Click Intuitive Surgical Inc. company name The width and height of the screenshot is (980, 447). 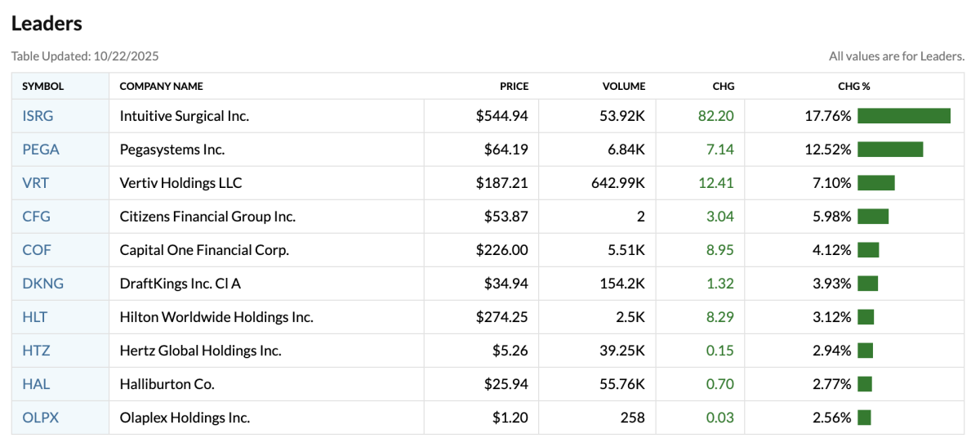(x=184, y=116)
